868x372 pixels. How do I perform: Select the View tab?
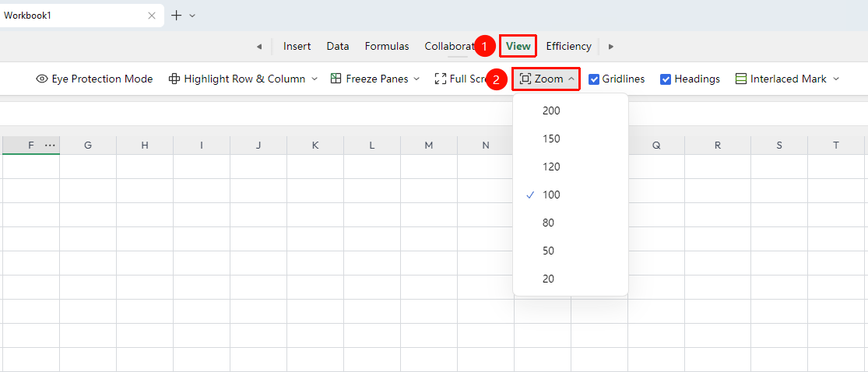[x=518, y=46]
